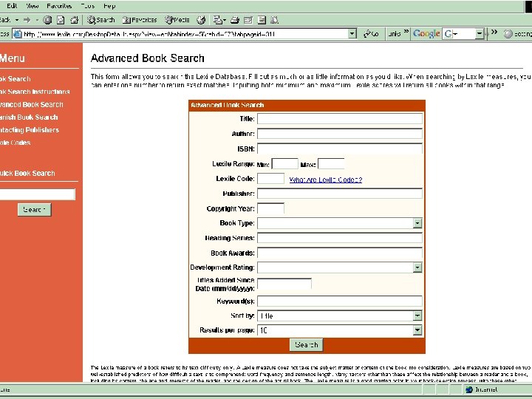Expand the Google toolbar overflow chevron
The width and height of the screenshot is (532, 399).
tap(494, 32)
